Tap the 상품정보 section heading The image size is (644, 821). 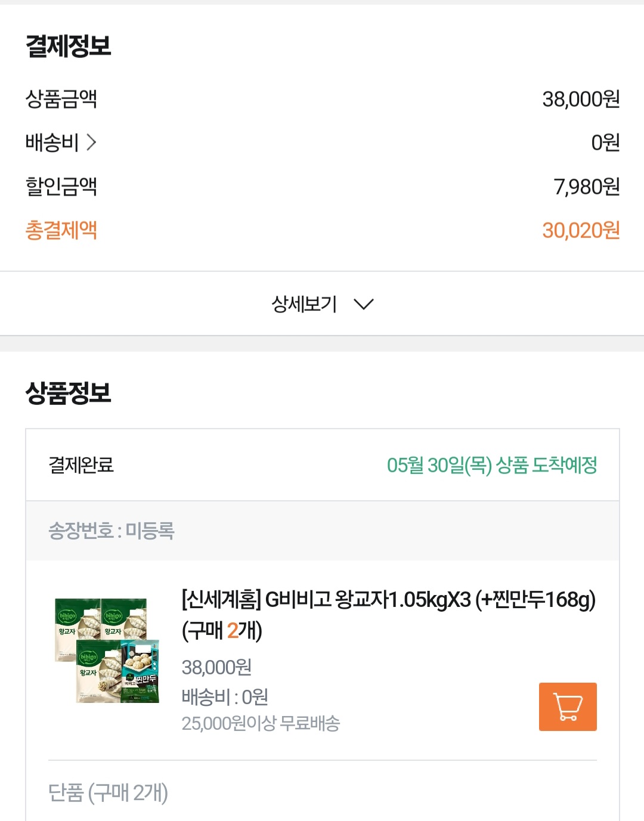(x=68, y=393)
